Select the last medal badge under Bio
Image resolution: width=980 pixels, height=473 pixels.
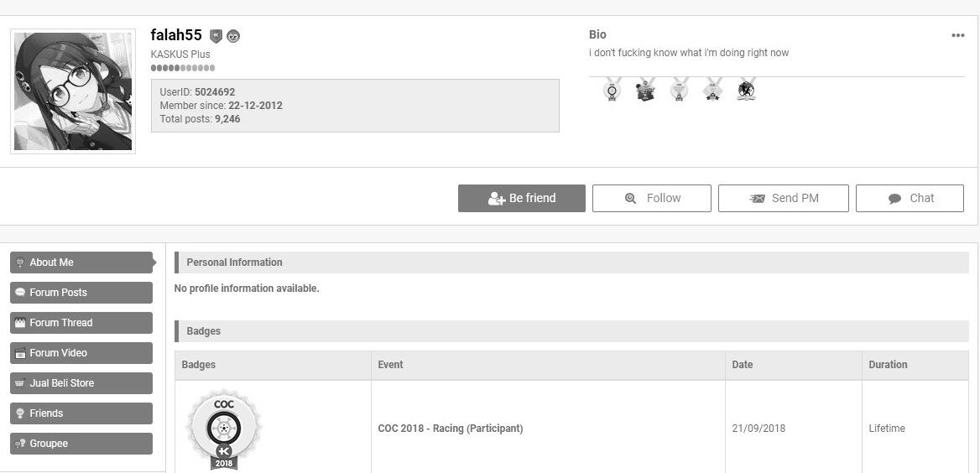click(746, 90)
